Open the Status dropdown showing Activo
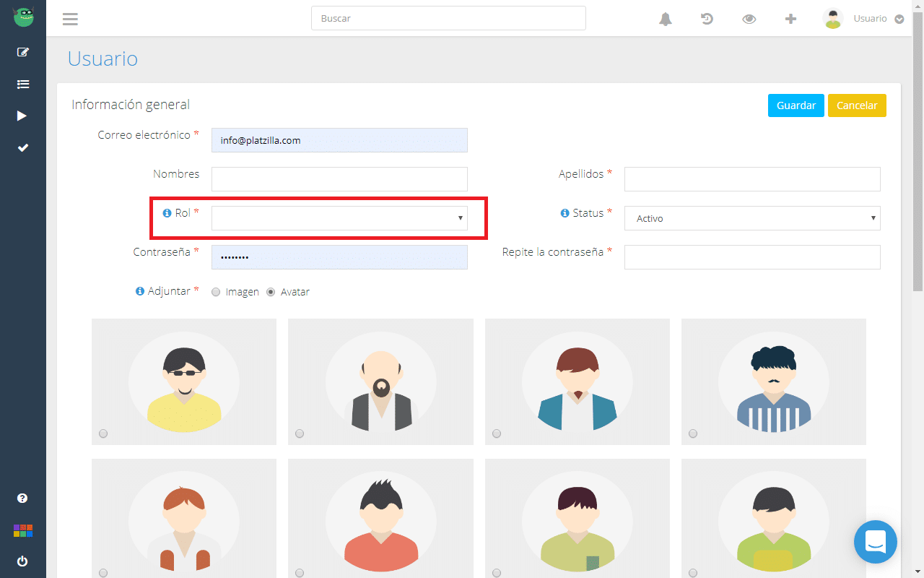This screenshot has height=578, width=924. 751,218
